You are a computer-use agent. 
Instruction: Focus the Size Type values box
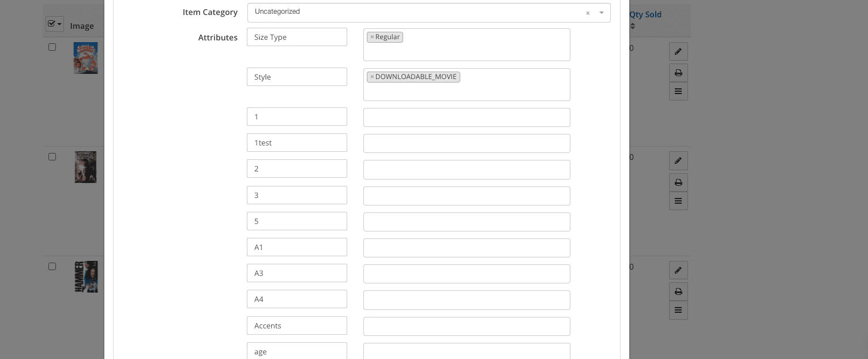(467, 44)
